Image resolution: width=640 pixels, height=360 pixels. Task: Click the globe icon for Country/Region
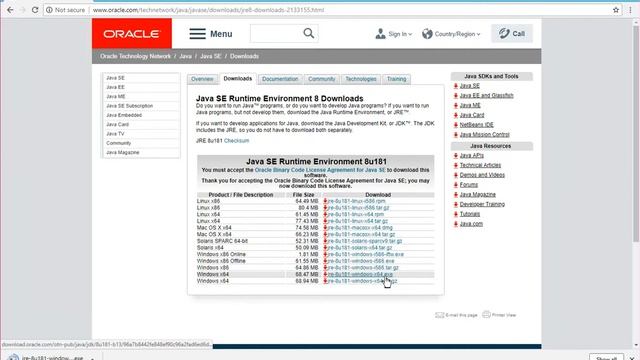click(427, 34)
